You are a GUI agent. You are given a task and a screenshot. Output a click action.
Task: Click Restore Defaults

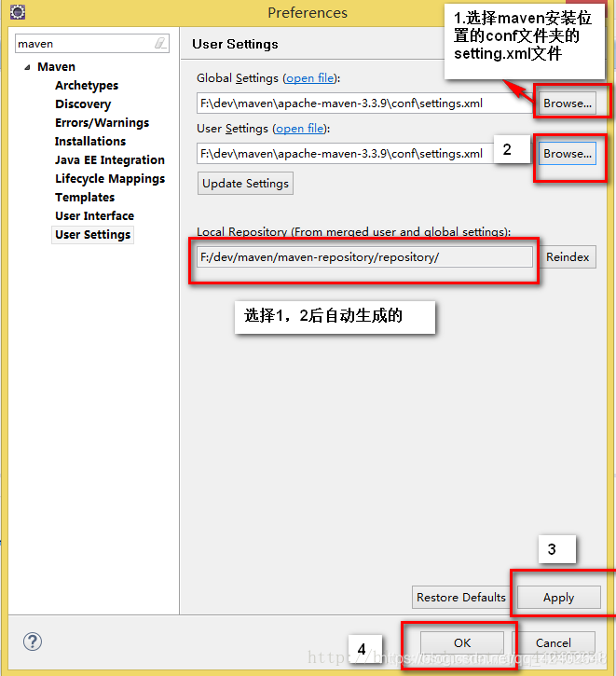(461, 597)
